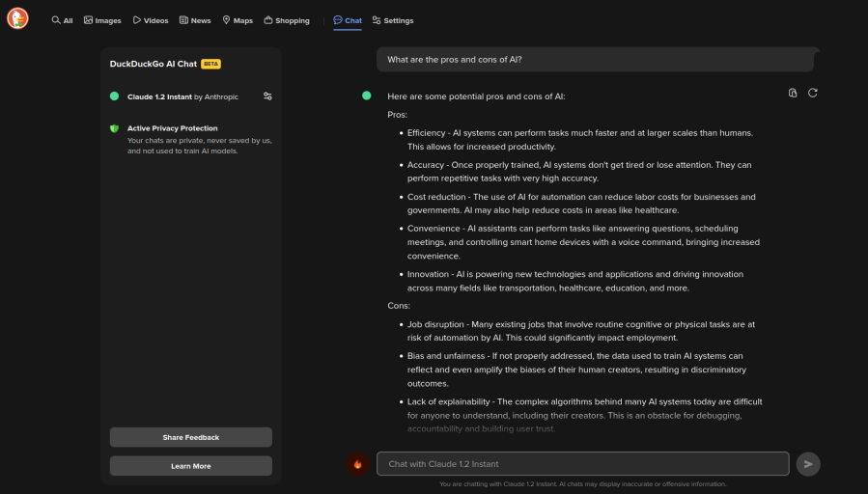
Task: Select the Chat tab
Action: coord(348,20)
